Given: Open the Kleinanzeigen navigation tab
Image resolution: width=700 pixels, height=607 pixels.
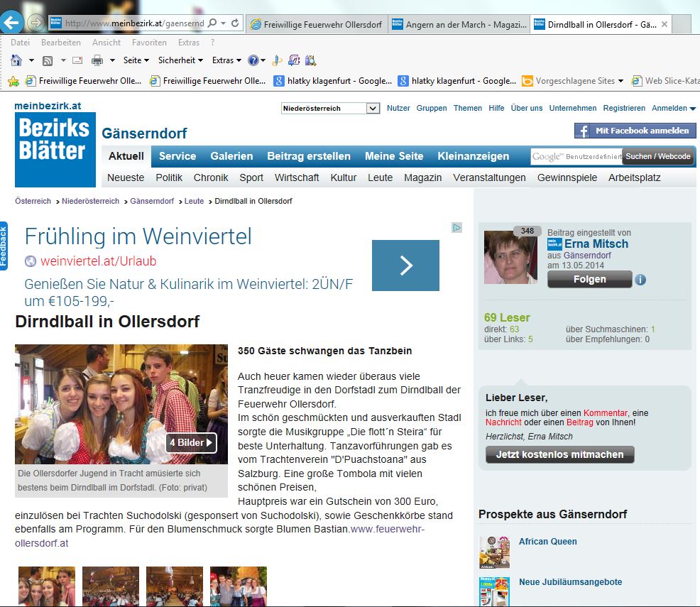Looking at the screenshot, I should point(474,156).
